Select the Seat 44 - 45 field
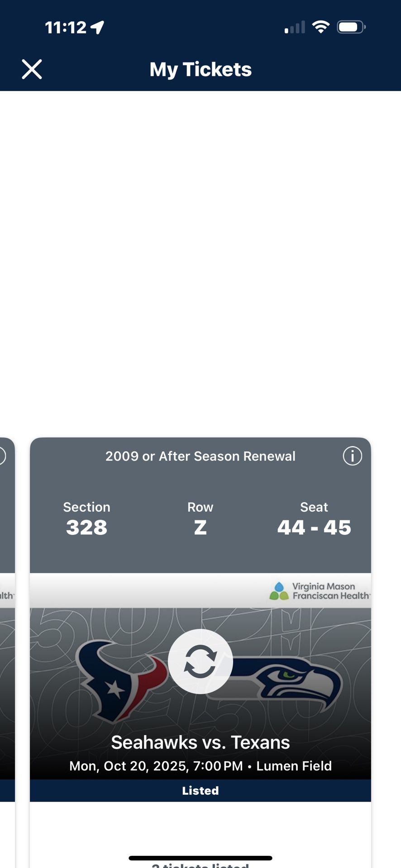Image resolution: width=401 pixels, height=868 pixels. pyautogui.click(x=314, y=519)
